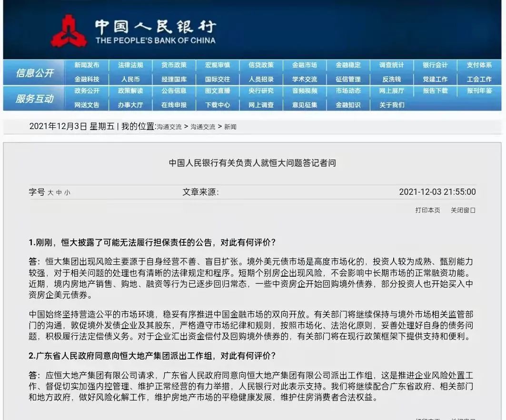Screen dimensions: 506x420
Task: Click 关闭窗口 link below timestamp
Action: (463, 210)
